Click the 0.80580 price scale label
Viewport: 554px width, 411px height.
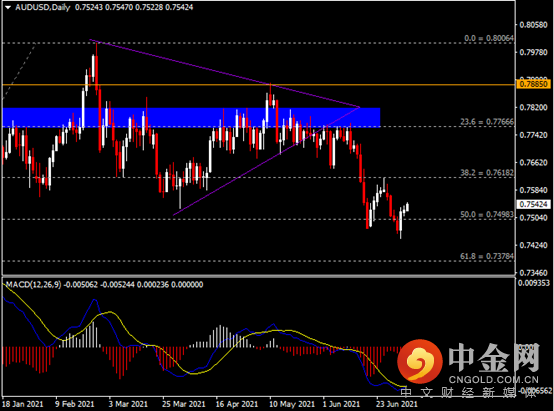534,25
